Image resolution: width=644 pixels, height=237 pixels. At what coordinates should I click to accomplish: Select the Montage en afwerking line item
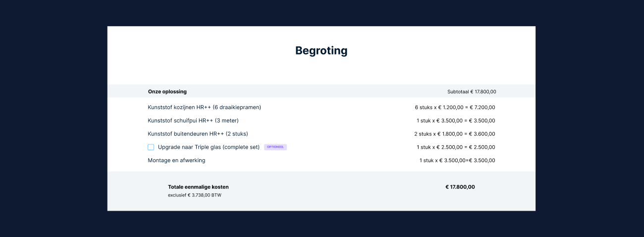click(x=176, y=161)
